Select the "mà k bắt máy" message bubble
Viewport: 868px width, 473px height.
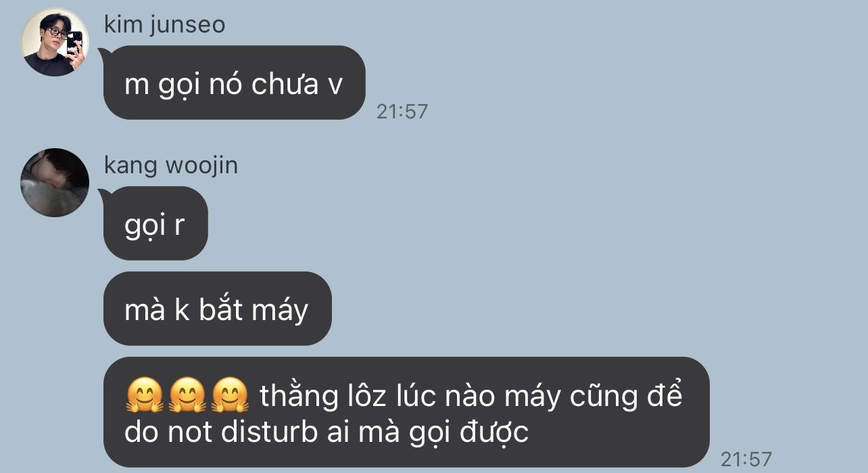[x=217, y=309]
